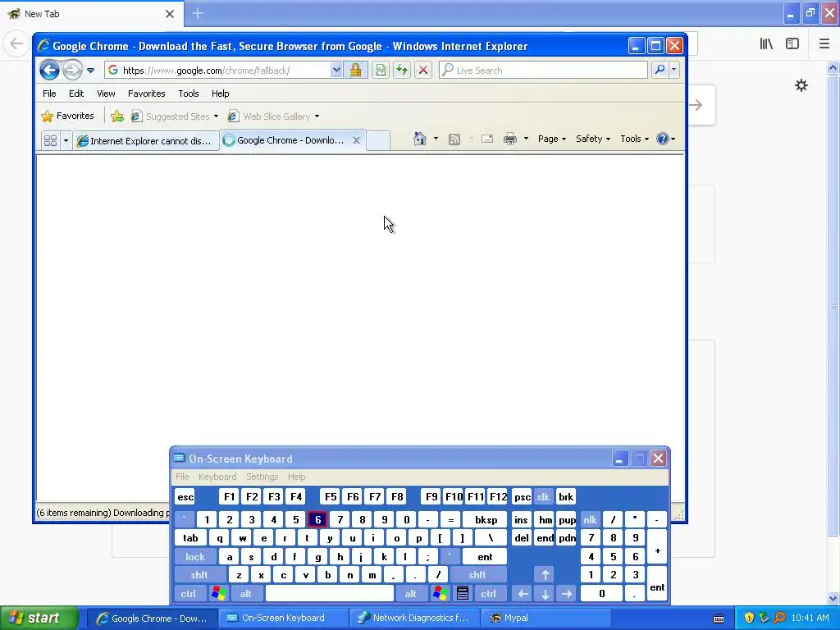
Task: Click the Add to Favorites Bar icon
Action: [x=117, y=116]
